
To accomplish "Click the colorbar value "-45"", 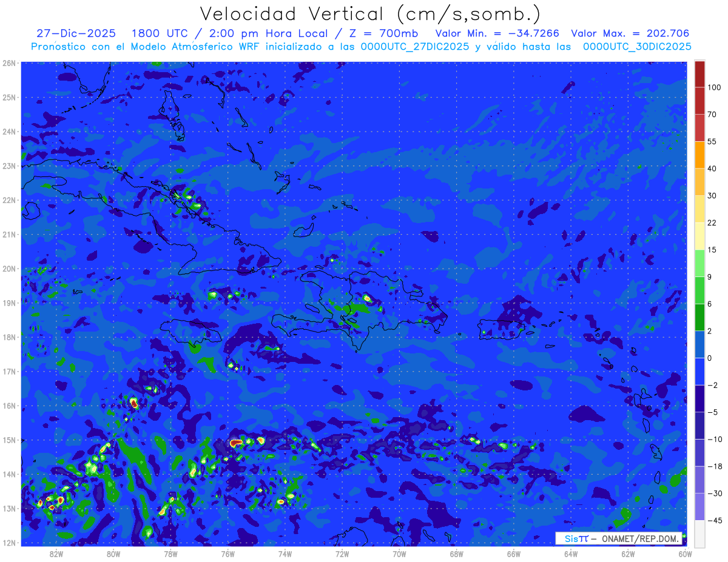I will tap(715, 521).
